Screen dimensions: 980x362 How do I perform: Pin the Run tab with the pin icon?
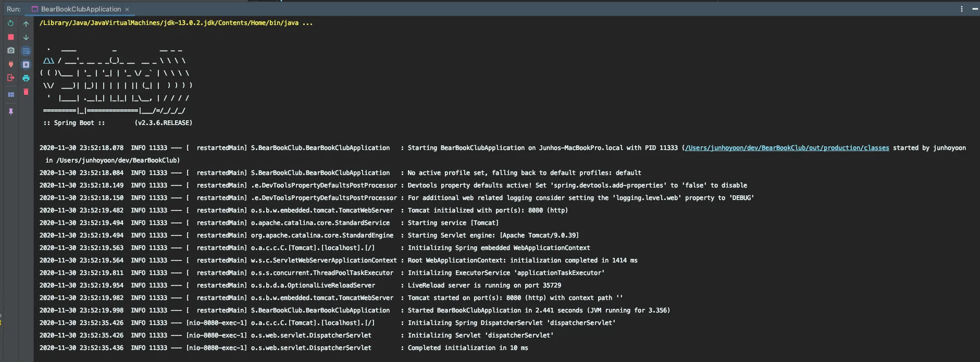(10, 111)
